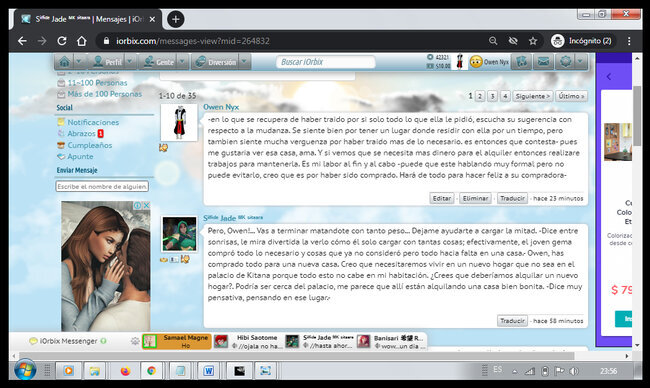The image size is (650, 388).
Task: Open Owen Nyx avatar thumbnail in message
Action: point(179,122)
